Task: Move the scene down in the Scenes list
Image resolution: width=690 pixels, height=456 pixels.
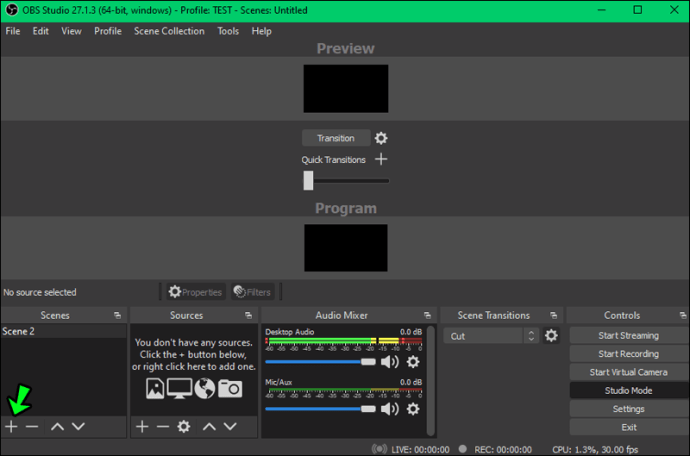Action: [x=78, y=426]
